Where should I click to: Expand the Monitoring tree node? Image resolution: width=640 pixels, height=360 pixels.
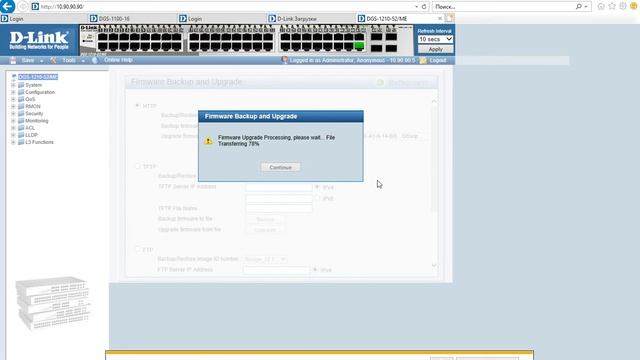(13, 121)
